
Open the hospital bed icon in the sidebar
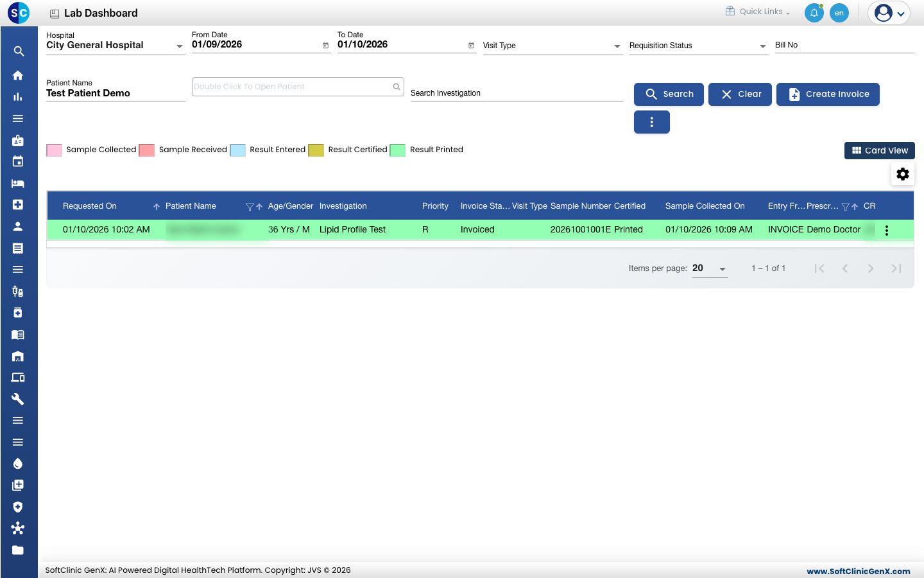[x=18, y=183]
